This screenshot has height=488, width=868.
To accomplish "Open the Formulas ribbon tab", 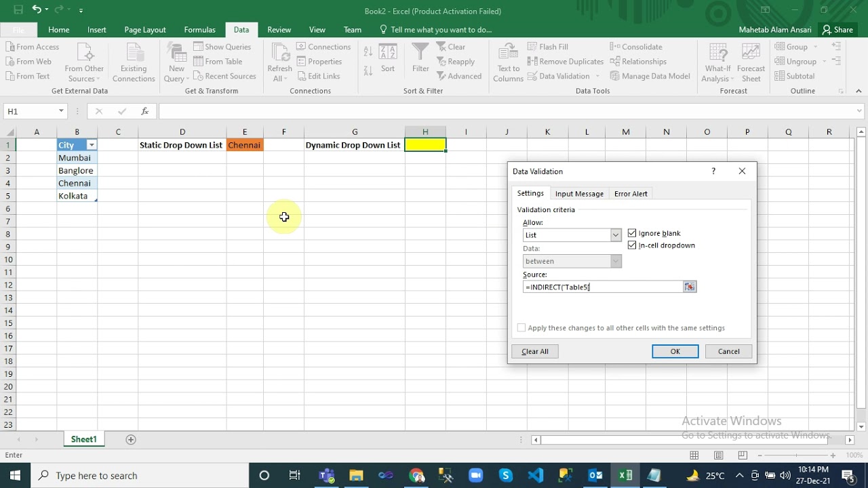I will tap(199, 30).
